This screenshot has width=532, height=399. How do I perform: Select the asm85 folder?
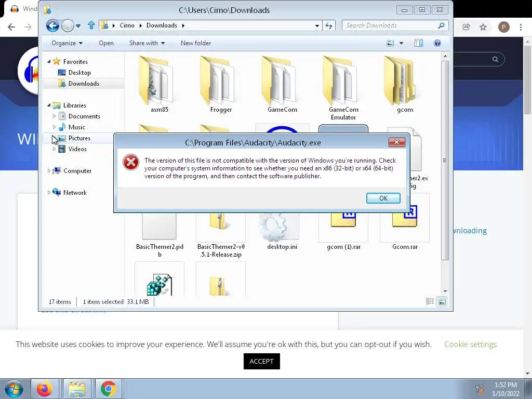click(x=159, y=85)
